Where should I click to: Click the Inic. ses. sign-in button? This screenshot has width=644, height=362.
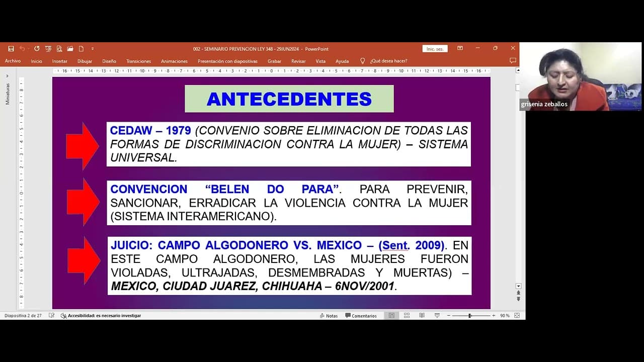coord(435,49)
